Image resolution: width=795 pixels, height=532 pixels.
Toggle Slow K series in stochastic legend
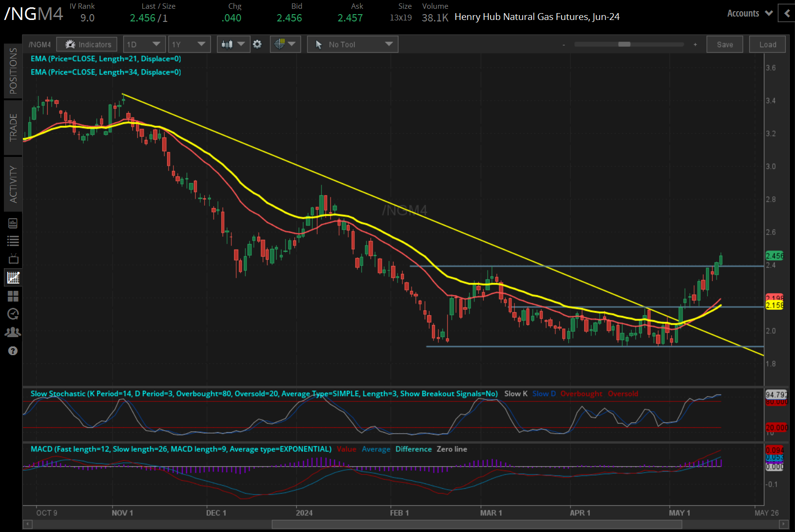[x=515, y=394]
